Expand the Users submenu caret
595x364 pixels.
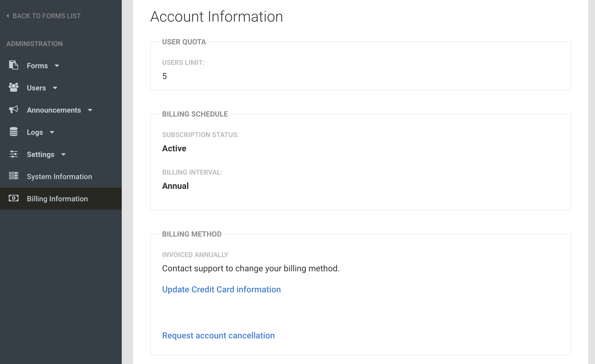(55, 88)
